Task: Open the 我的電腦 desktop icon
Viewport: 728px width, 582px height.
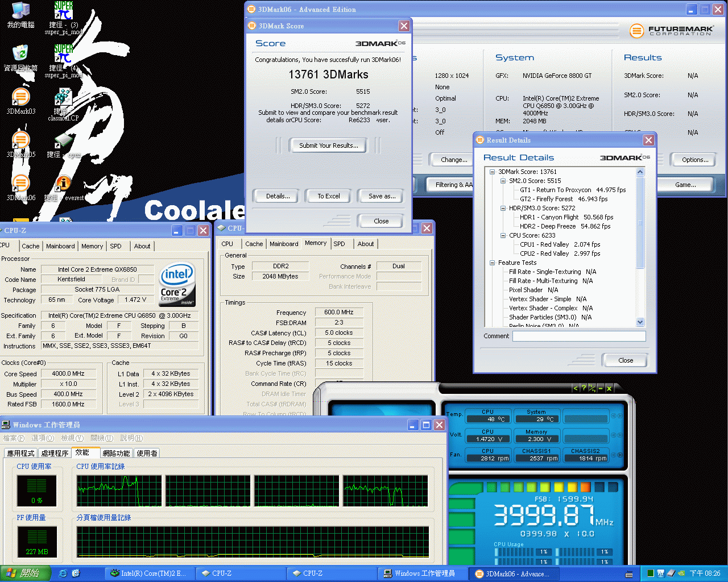Action: (20, 15)
